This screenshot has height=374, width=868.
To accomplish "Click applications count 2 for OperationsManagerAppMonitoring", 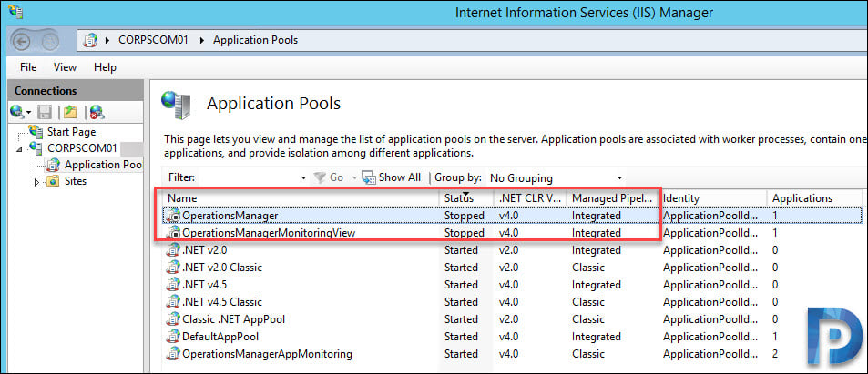I will 775,354.
